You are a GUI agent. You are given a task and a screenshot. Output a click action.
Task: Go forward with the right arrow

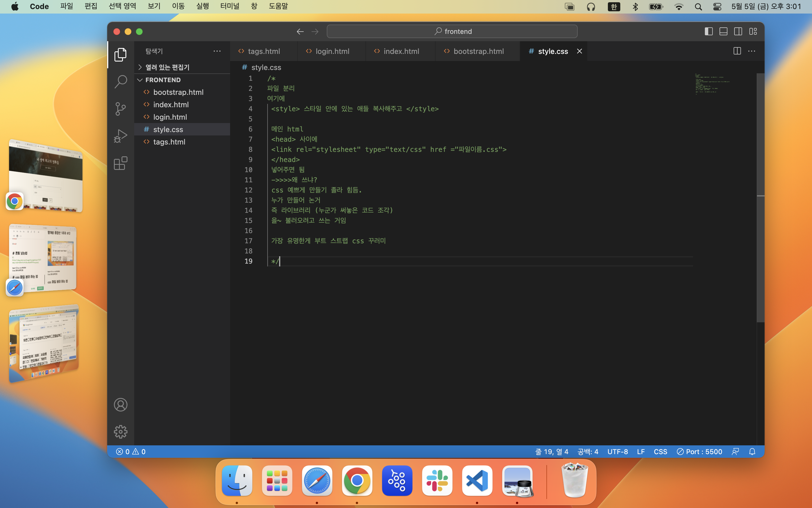point(315,31)
